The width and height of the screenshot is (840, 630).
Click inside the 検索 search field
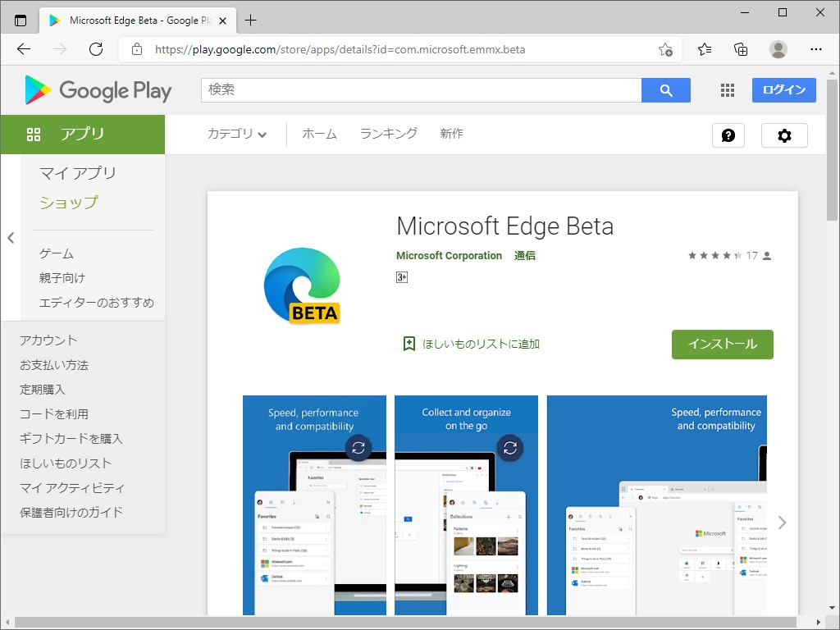click(410, 90)
